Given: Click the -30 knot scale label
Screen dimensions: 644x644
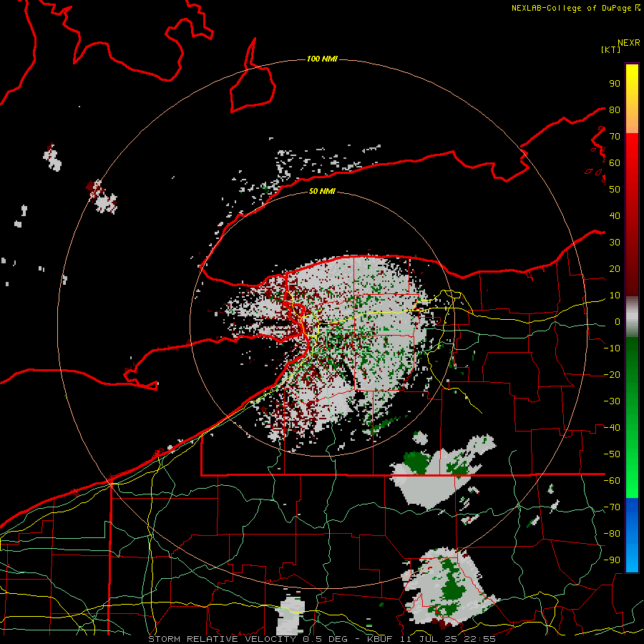Looking at the screenshot, I should [x=612, y=401].
